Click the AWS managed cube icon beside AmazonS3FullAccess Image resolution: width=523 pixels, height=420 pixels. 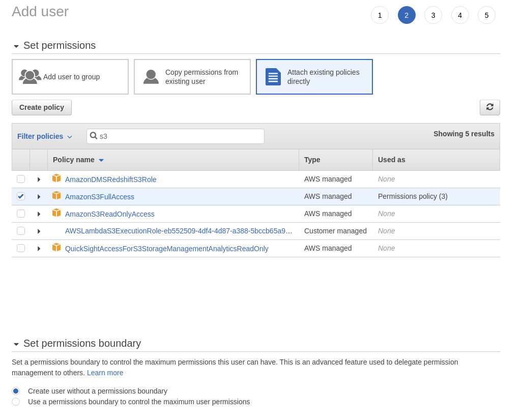pyautogui.click(x=56, y=196)
